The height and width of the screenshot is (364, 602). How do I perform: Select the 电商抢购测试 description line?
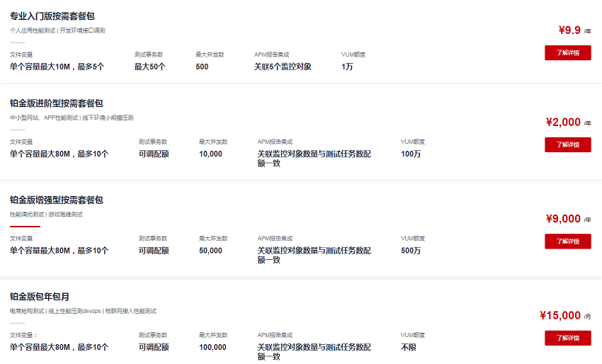point(83,311)
